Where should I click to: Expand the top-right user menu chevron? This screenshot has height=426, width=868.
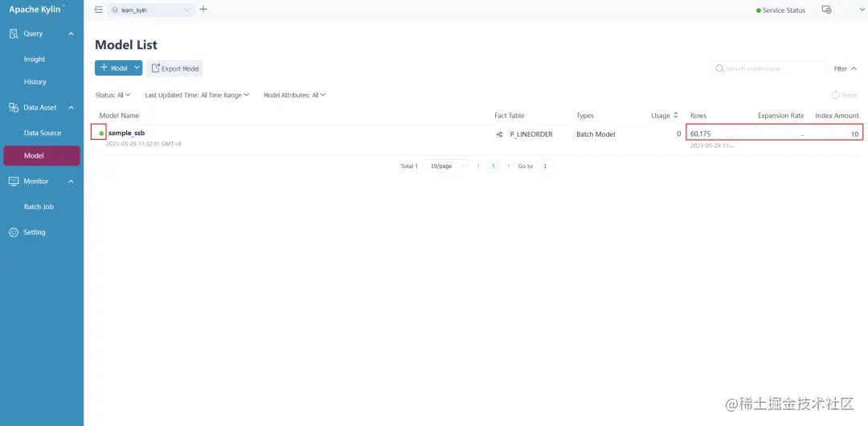[861, 10]
